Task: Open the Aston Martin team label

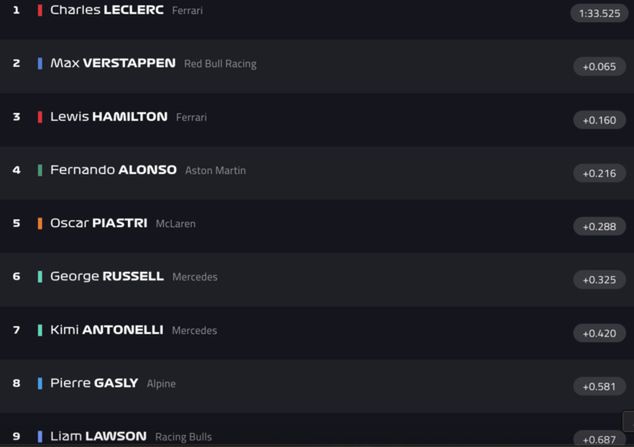Action: (215, 171)
